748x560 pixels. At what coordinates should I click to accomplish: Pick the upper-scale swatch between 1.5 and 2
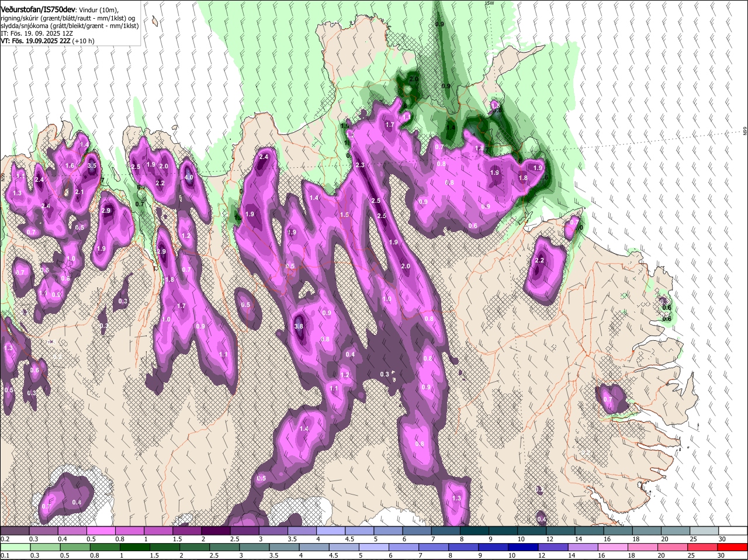(186, 530)
